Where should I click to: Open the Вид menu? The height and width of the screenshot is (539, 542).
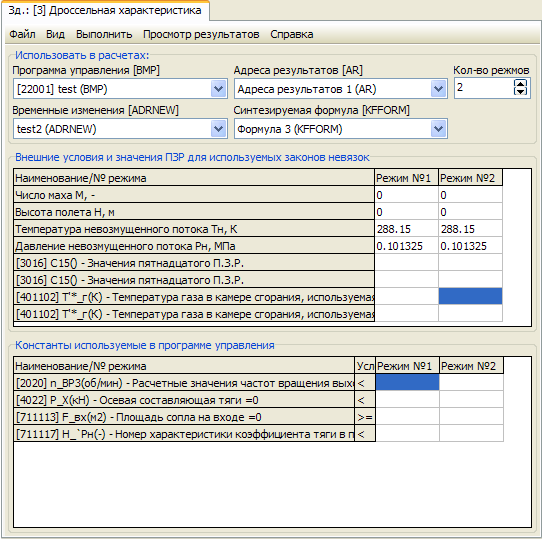point(55,34)
